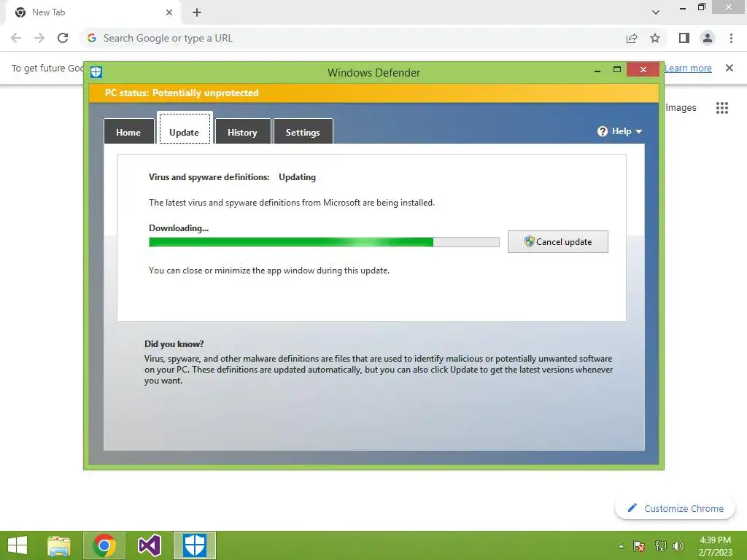Open the network status tray icon
Image resolution: width=747 pixels, height=560 pixels.
660,546
